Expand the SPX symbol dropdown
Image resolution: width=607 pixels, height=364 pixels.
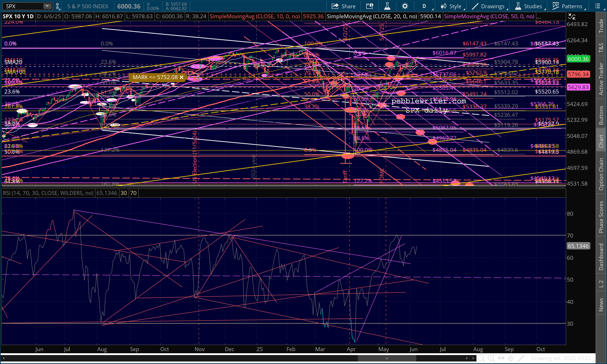(x=47, y=6)
